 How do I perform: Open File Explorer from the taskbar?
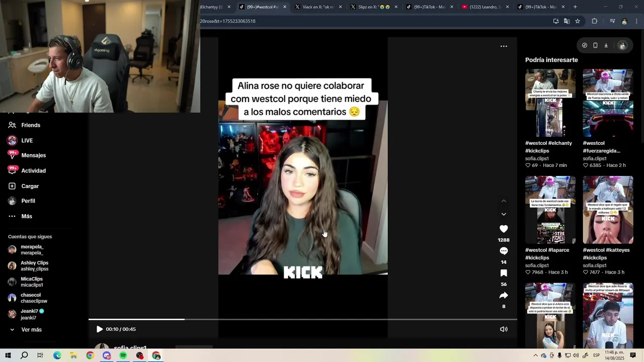[x=73, y=355]
